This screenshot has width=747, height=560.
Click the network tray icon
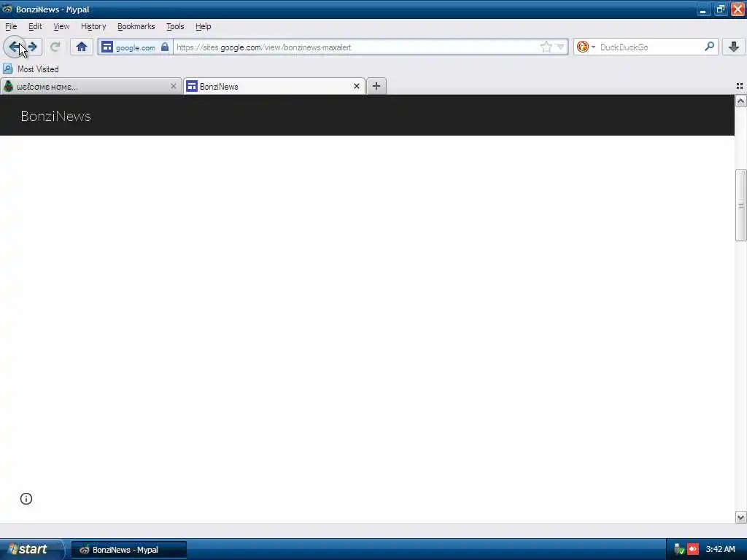coord(679,550)
